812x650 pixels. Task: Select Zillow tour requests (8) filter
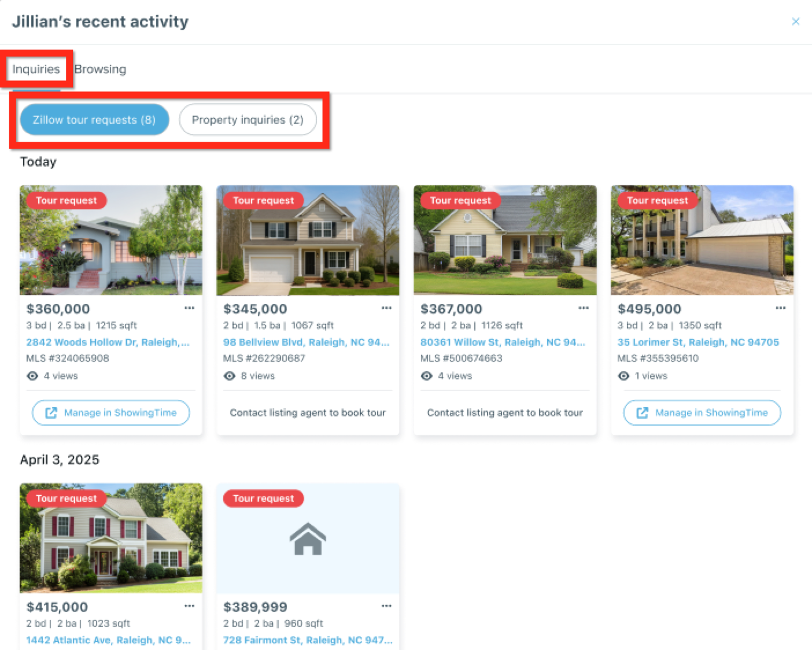point(94,120)
